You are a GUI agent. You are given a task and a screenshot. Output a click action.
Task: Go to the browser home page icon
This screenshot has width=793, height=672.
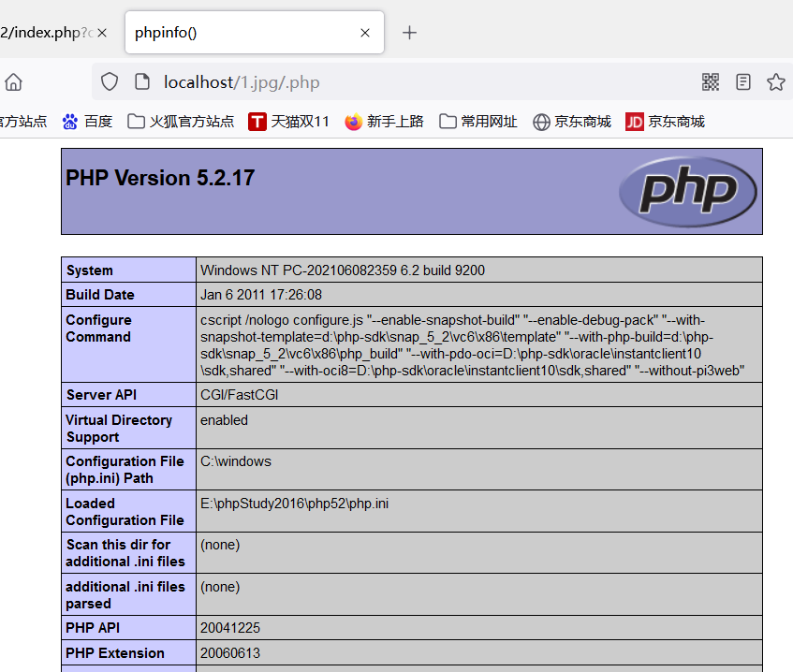(14, 82)
